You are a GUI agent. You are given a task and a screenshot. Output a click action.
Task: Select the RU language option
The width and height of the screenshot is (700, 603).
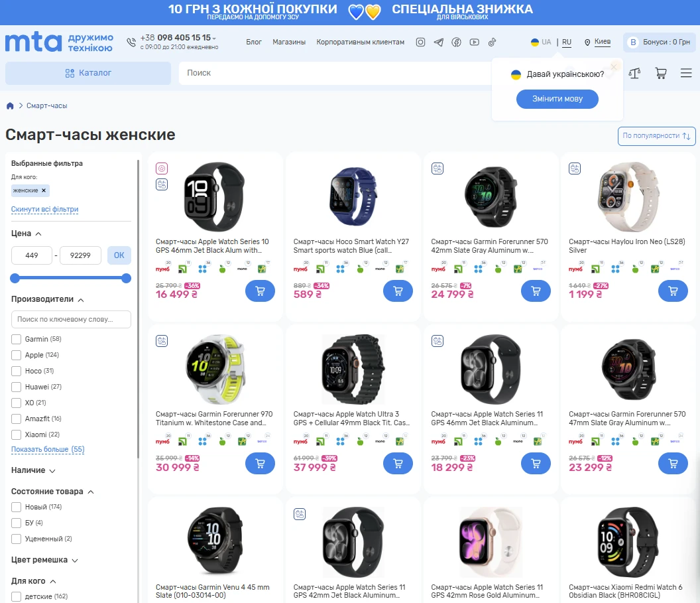pyautogui.click(x=567, y=42)
